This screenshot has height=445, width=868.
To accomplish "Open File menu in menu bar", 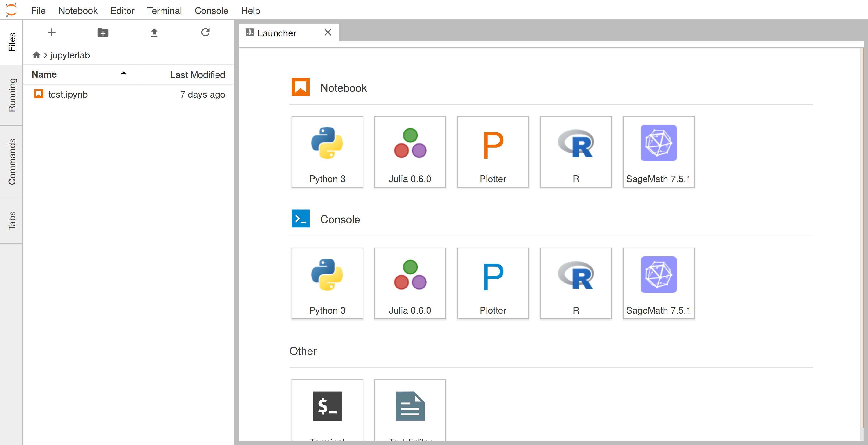I will pos(39,10).
